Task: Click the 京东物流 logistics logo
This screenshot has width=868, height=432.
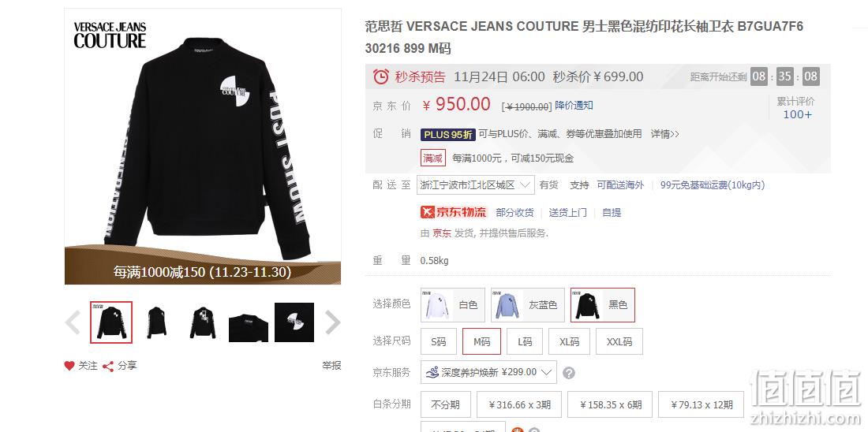Action: [x=454, y=212]
